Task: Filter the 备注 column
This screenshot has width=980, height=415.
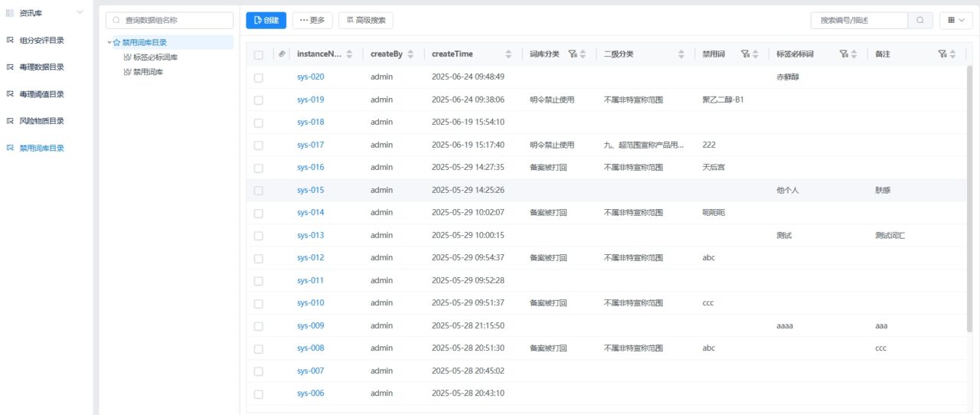Action: (942, 54)
